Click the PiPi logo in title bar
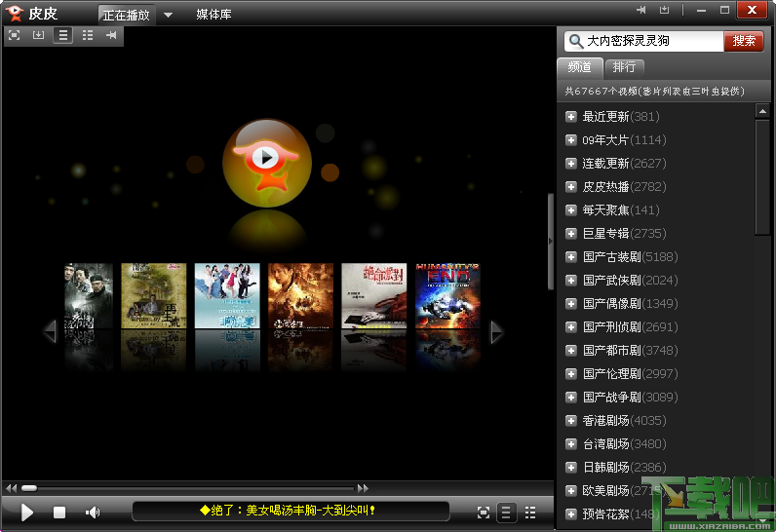Image resolution: width=776 pixels, height=532 pixels. pos(15,13)
